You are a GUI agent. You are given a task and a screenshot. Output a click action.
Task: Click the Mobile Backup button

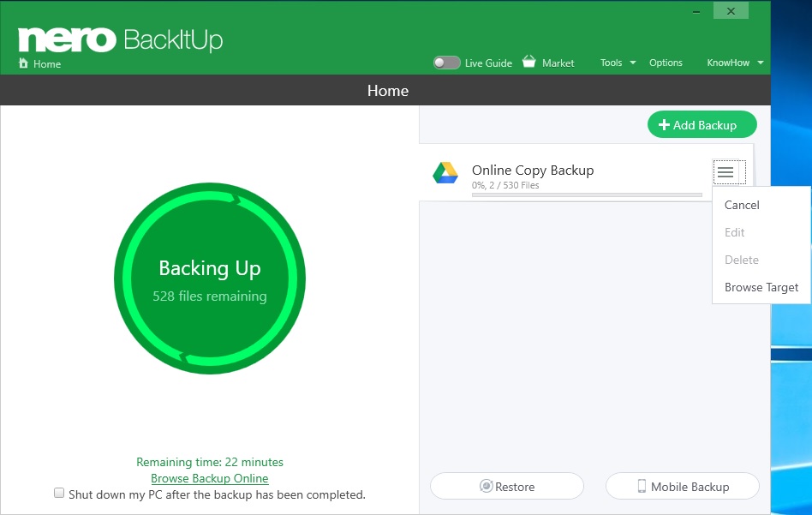683,486
